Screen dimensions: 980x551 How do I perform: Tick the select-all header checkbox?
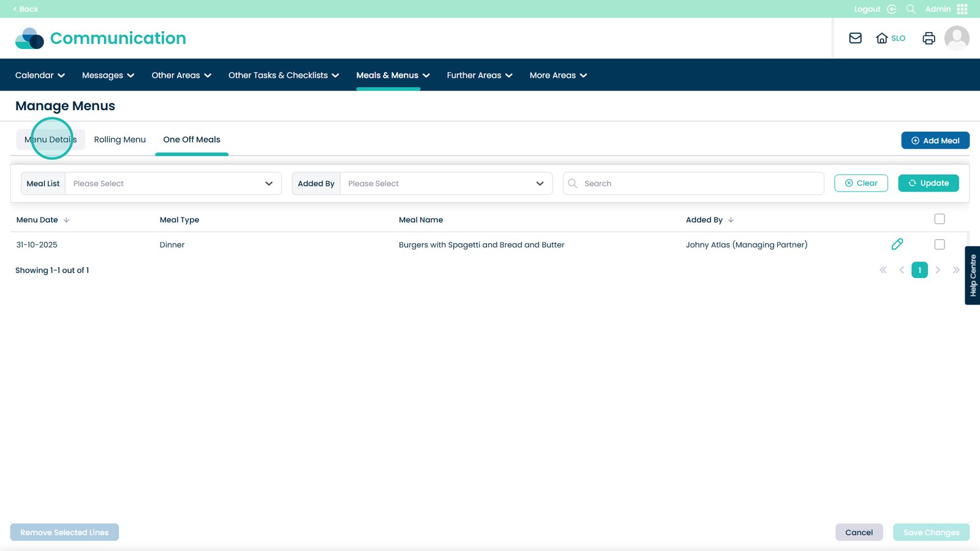click(940, 219)
